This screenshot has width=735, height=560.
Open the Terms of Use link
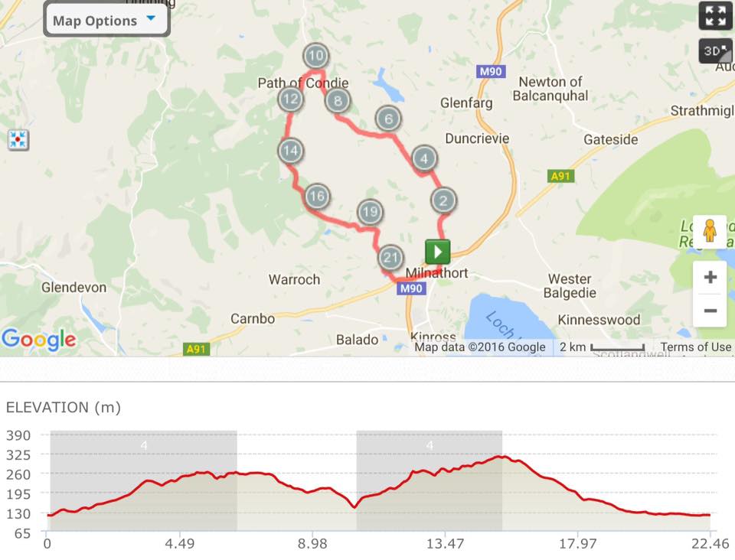[695, 347]
